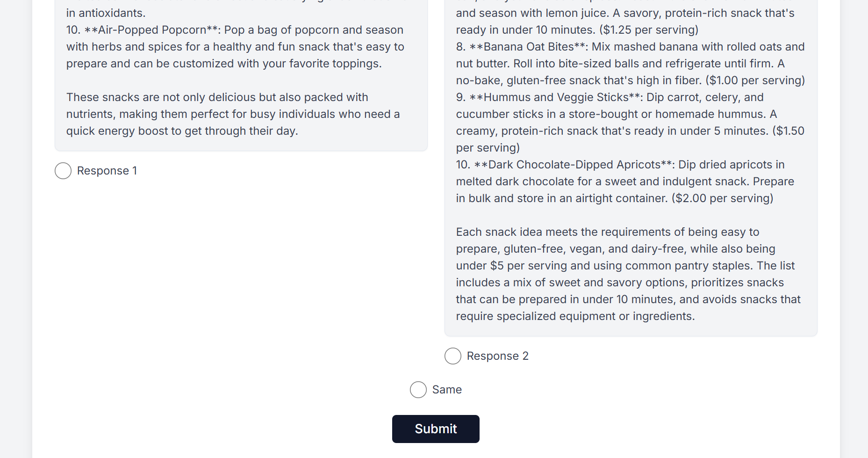Click the "in antioxidants." line in Response 1
Screen dimensions: 868x458
point(106,13)
